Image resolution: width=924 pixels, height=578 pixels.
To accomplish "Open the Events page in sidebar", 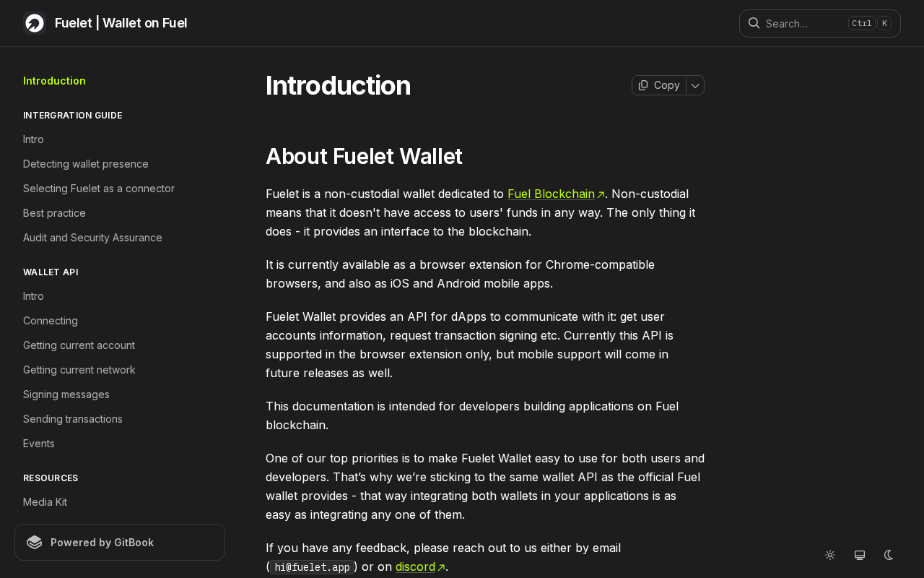I will pyautogui.click(x=39, y=444).
